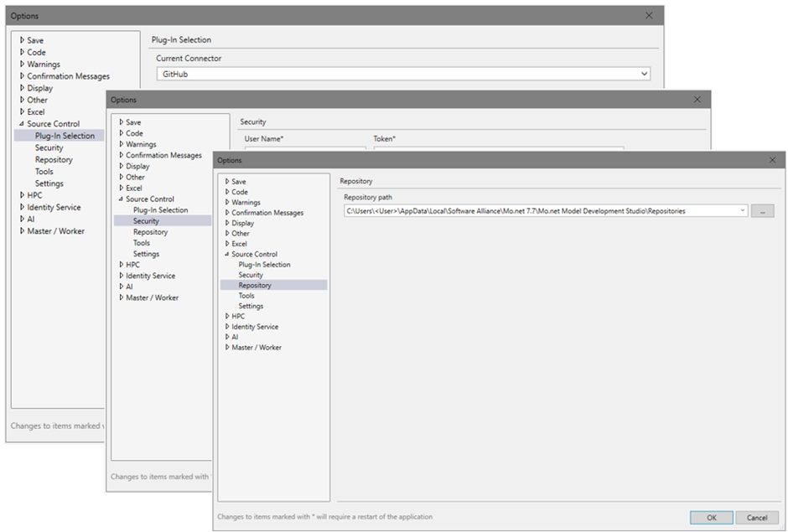
Task: Select Confirmation Messages in middle window
Action: click(163, 155)
